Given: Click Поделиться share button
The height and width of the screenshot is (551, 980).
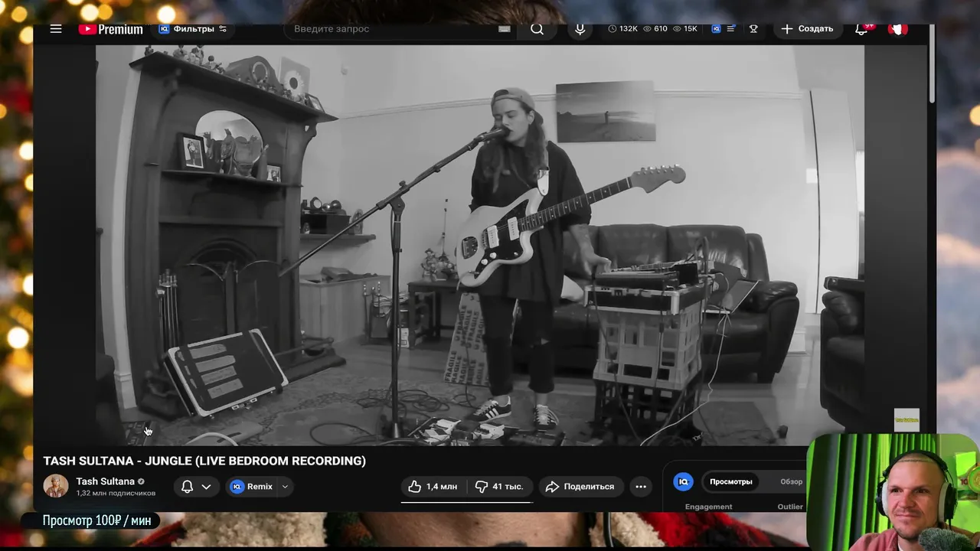Looking at the screenshot, I should pos(580,487).
